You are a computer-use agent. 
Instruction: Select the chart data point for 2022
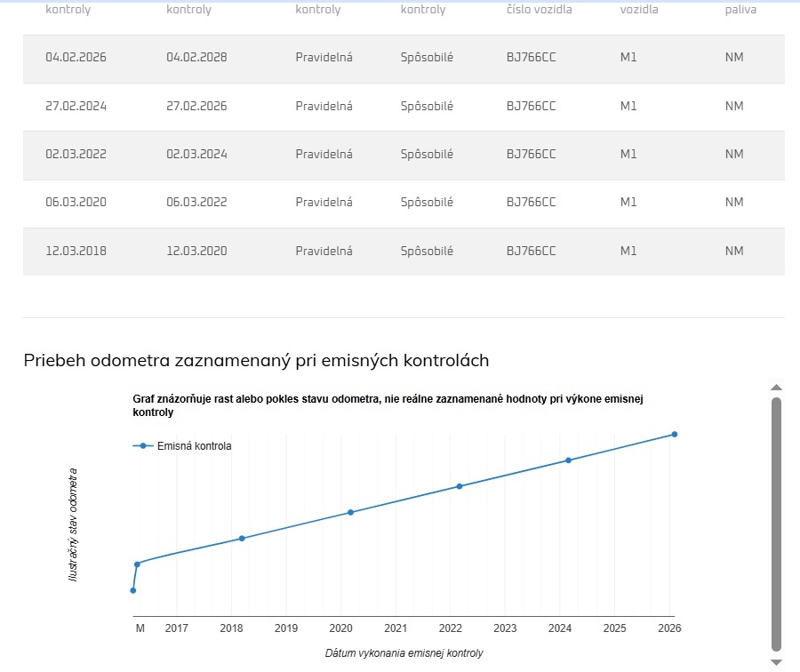pyautogui.click(x=460, y=486)
